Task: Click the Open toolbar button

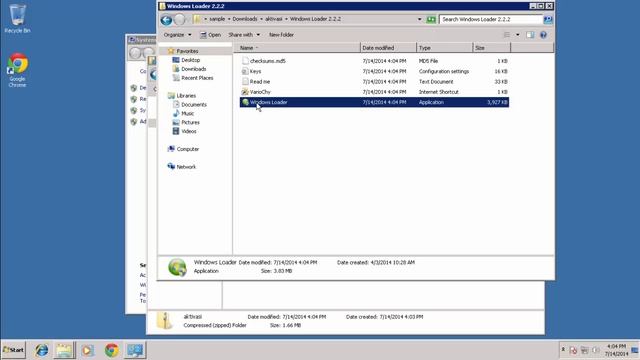Action: (210, 35)
